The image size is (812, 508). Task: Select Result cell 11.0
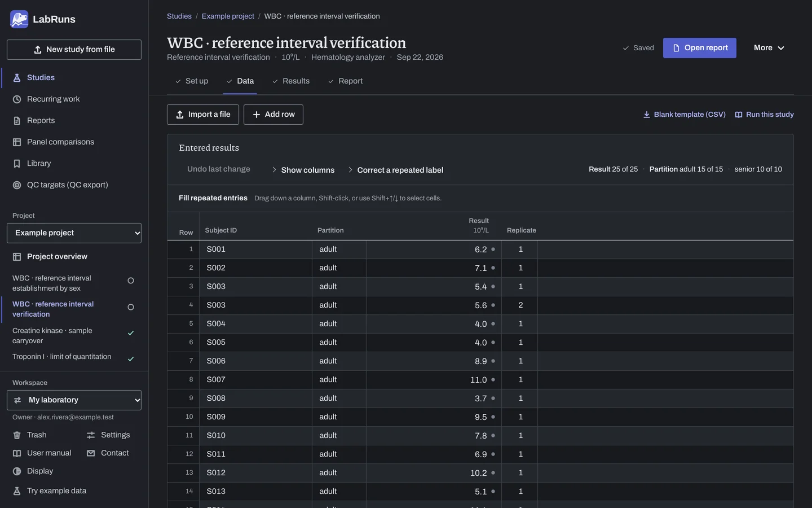(434, 380)
